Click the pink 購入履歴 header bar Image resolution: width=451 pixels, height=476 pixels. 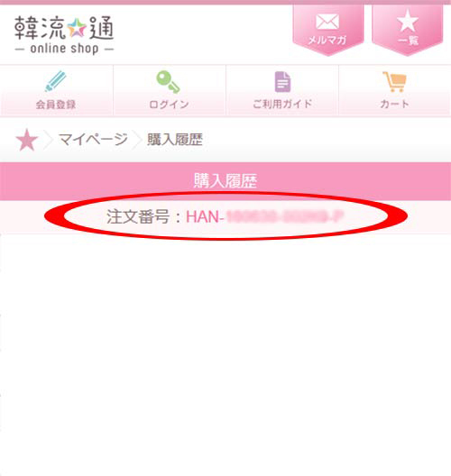coord(225,181)
